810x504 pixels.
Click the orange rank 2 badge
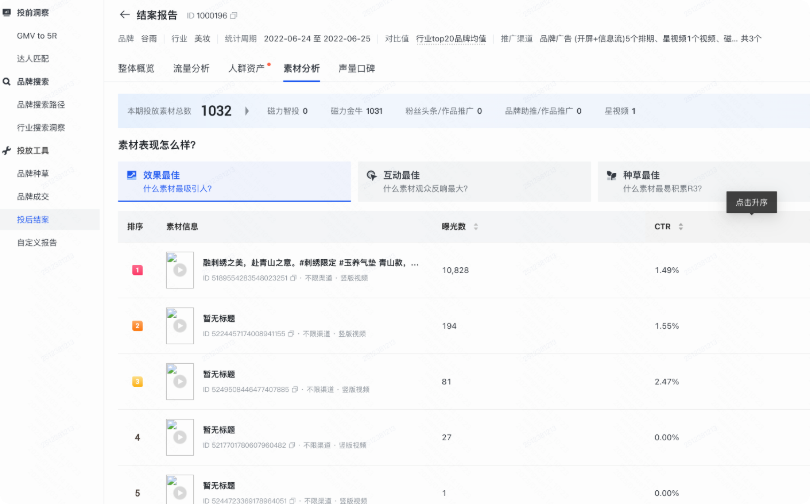[x=137, y=326]
